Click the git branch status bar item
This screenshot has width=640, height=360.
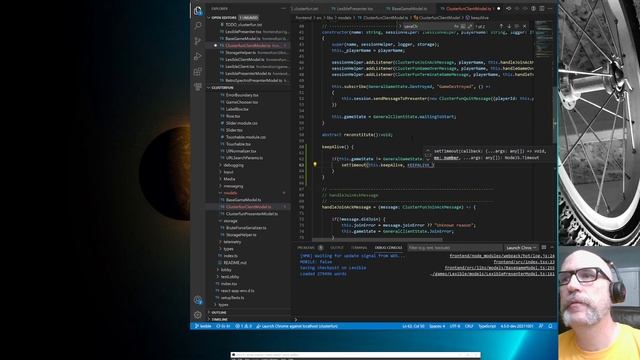coord(203,326)
